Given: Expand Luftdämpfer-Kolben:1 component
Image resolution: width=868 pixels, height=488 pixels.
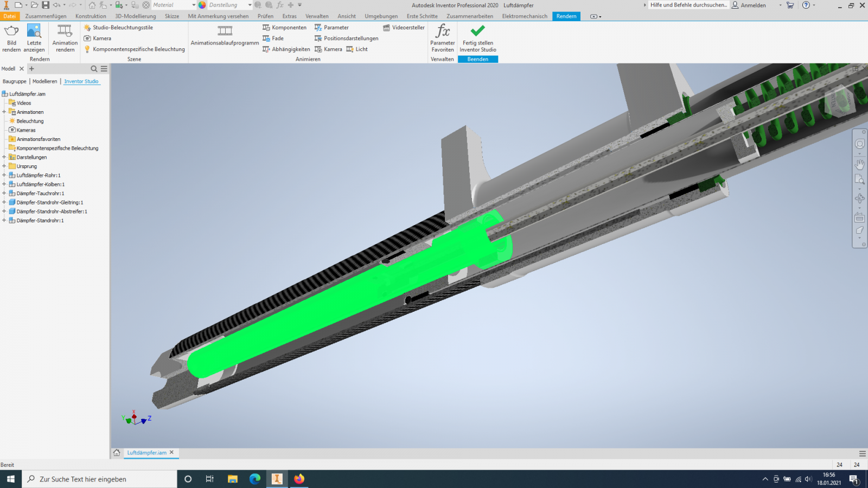Looking at the screenshot, I should coord(4,184).
